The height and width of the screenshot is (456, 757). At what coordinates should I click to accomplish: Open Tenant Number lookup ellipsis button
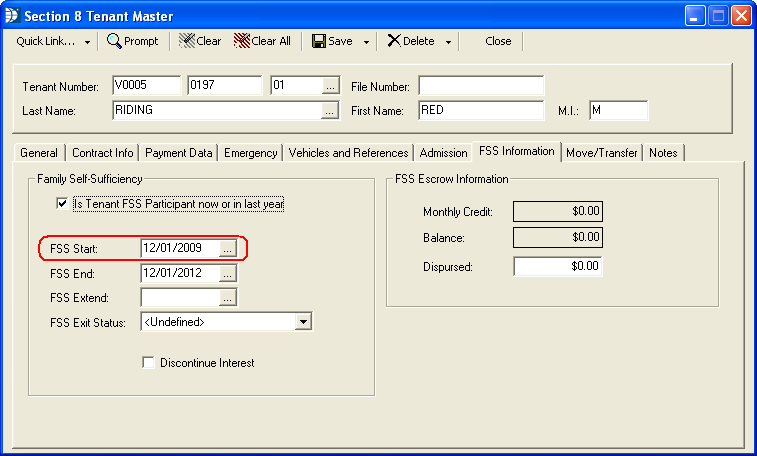330,86
